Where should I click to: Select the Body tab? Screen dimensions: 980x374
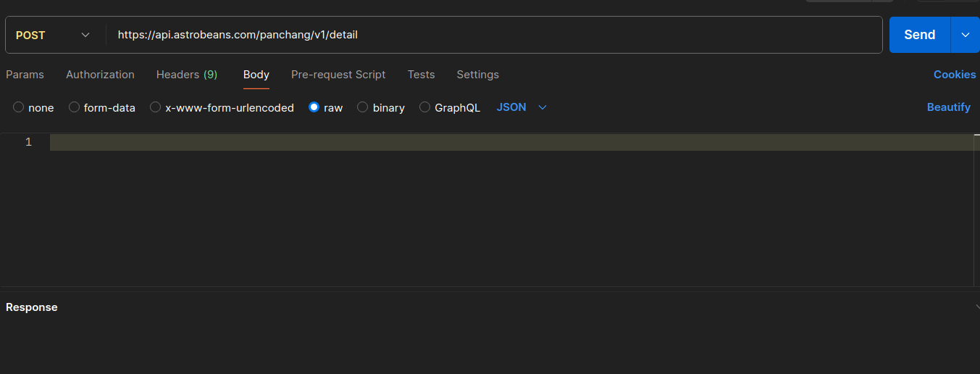pyautogui.click(x=256, y=75)
